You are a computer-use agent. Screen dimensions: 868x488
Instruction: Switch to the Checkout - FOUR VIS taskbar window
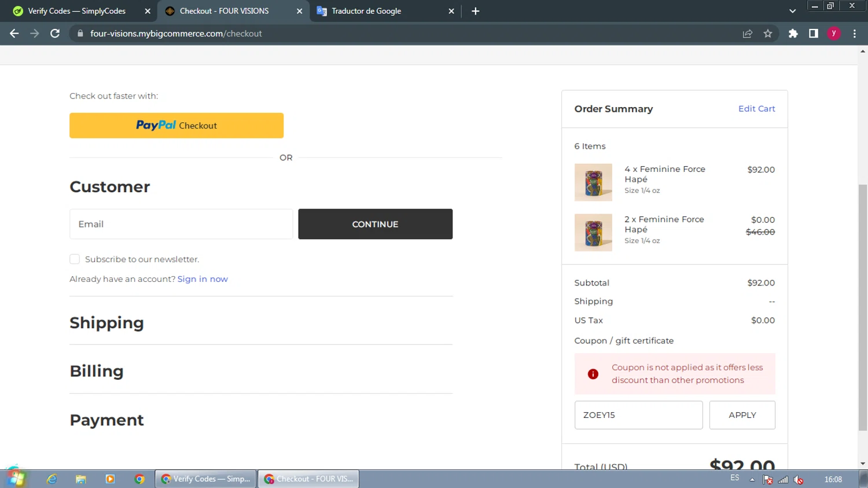click(309, 479)
